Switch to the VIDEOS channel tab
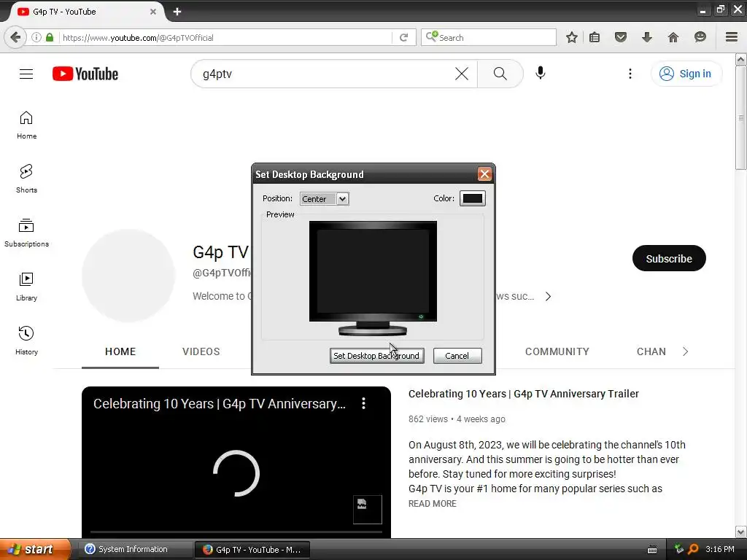The height and width of the screenshot is (560, 747). tap(201, 351)
